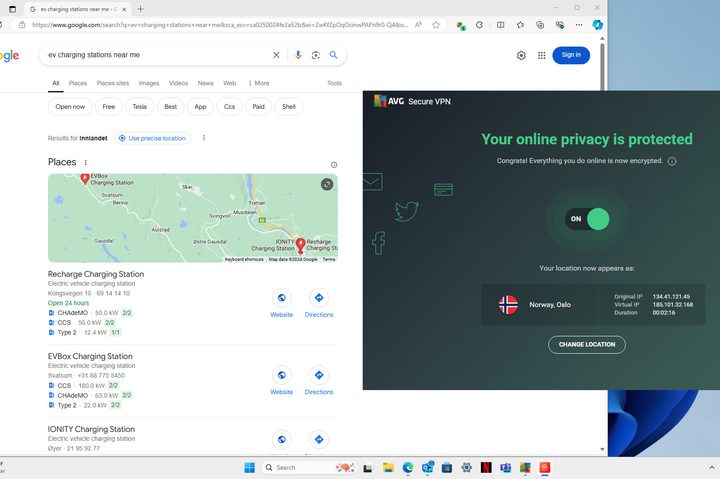Switch to the Places tab
The height and width of the screenshot is (479, 720).
pos(78,83)
